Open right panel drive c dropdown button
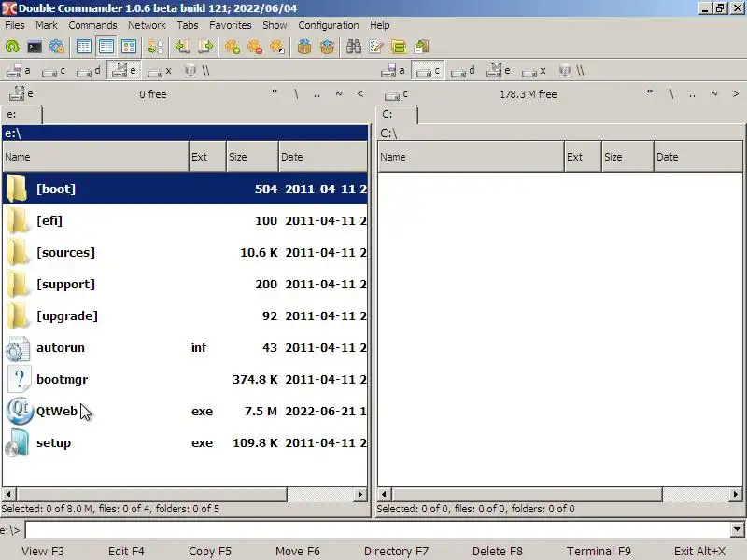This screenshot has height=560, width=747. click(x=396, y=94)
